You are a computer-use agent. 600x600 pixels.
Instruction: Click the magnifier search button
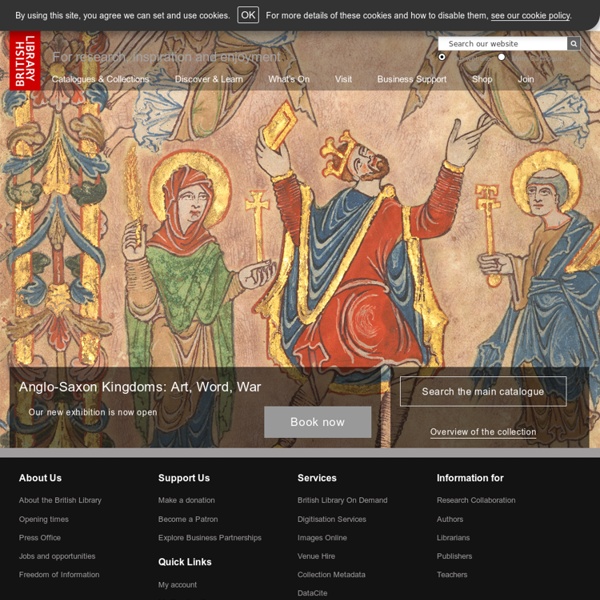[573, 44]
